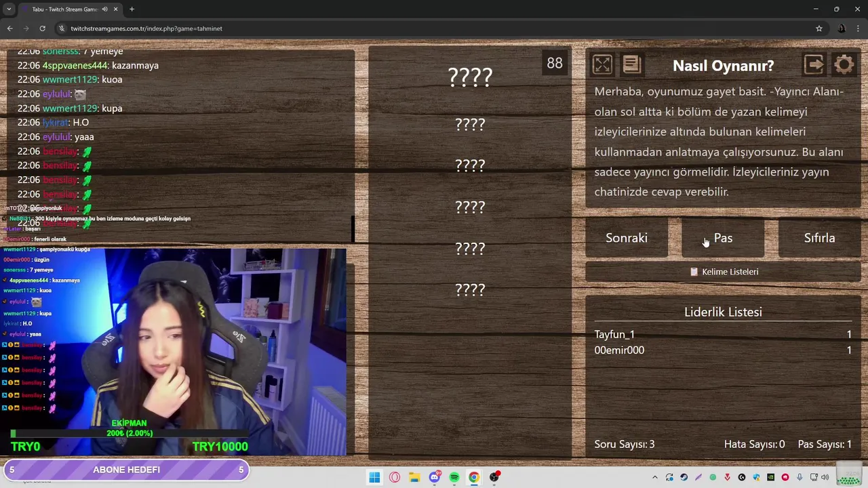Click the exit/logout arrow icon beside Nasıl Oynanır

[814, 64]
